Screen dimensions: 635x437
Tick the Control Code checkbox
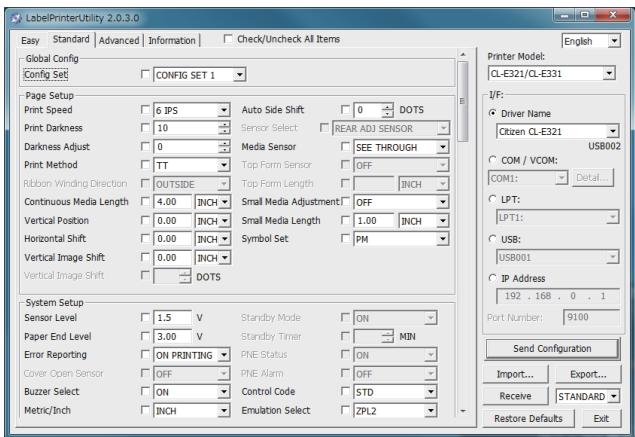tap(345, 391)
